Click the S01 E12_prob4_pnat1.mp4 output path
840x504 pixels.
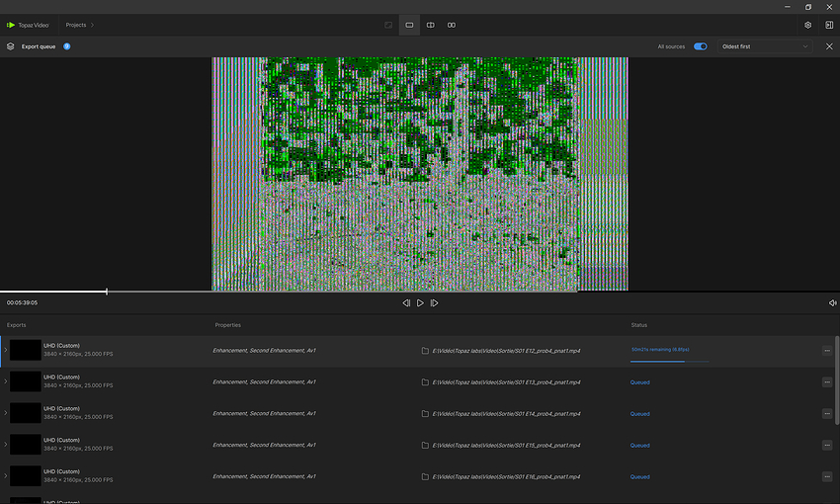(x=506, y=351)
